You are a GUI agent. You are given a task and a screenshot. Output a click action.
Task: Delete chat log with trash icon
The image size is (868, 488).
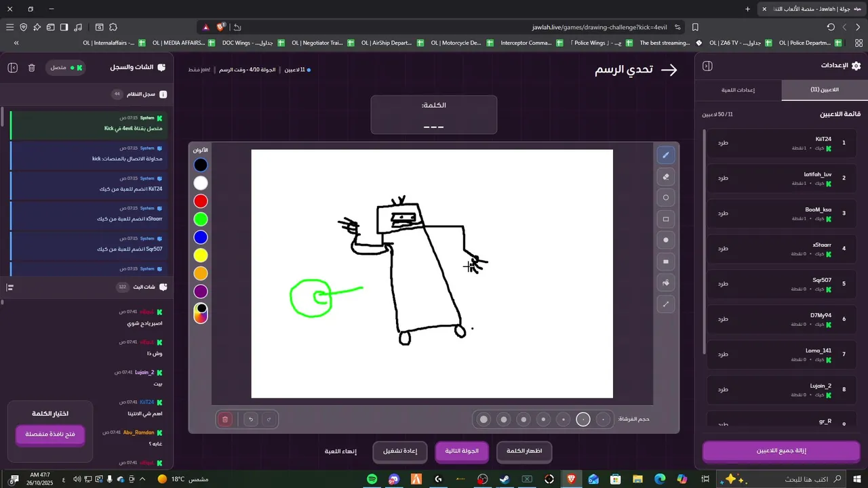click(32, 68)
